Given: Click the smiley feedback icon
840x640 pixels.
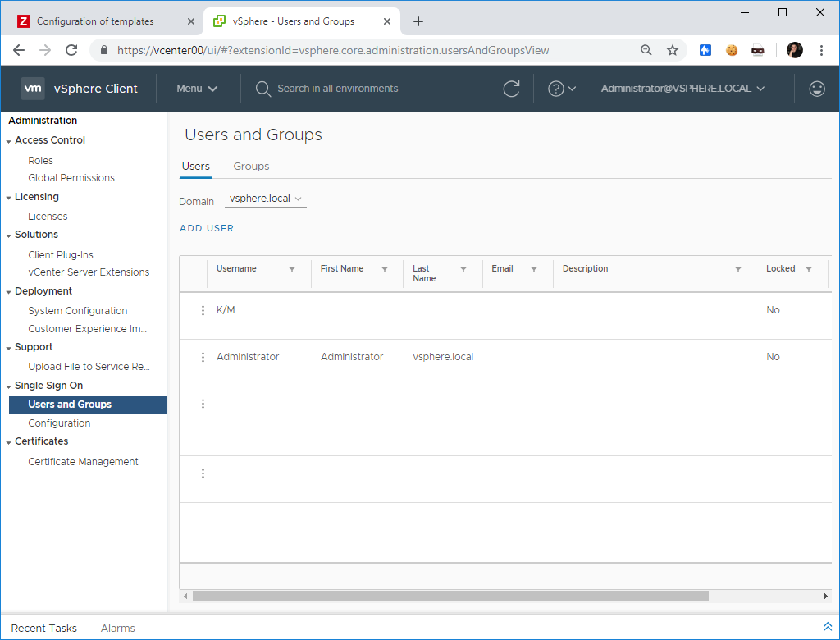Looking at the screenshot, I should (816, 89).
